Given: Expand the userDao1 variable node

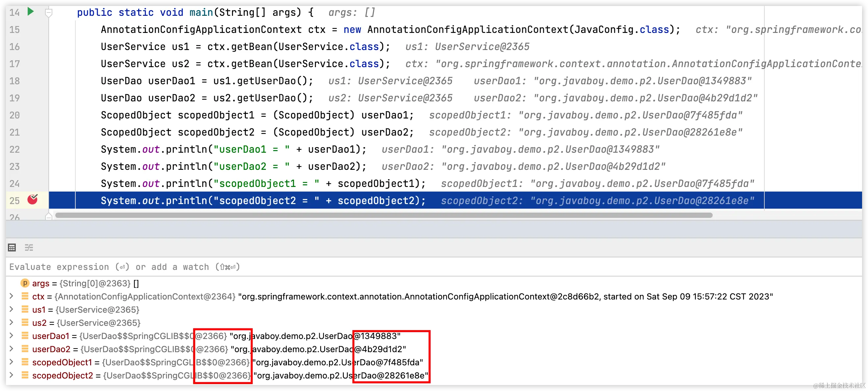Looking at the screenshot, I should 11,336.
